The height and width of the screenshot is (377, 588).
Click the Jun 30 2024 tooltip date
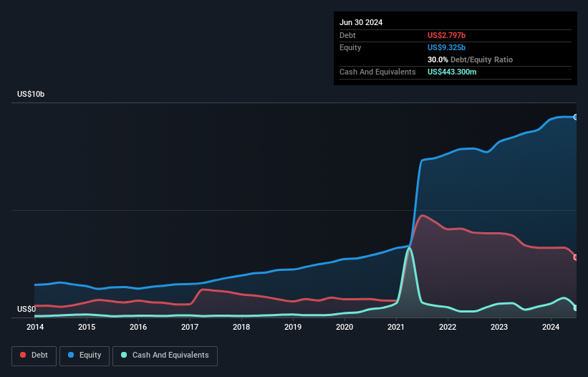pos(361,22)
